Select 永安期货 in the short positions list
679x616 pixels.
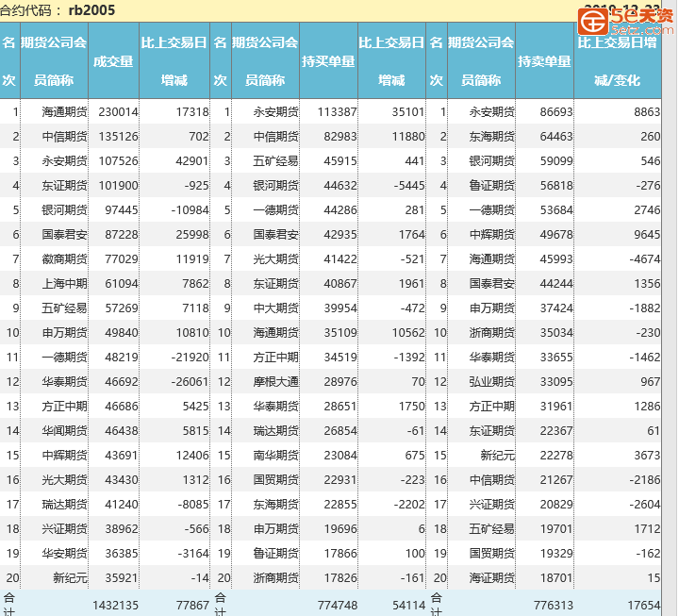pos(492,112)
